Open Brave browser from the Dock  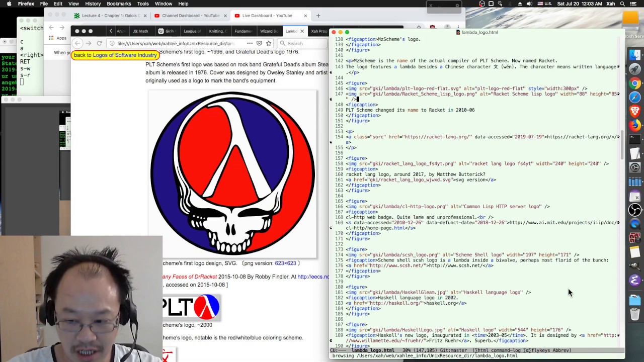click(x=635, y=111)
